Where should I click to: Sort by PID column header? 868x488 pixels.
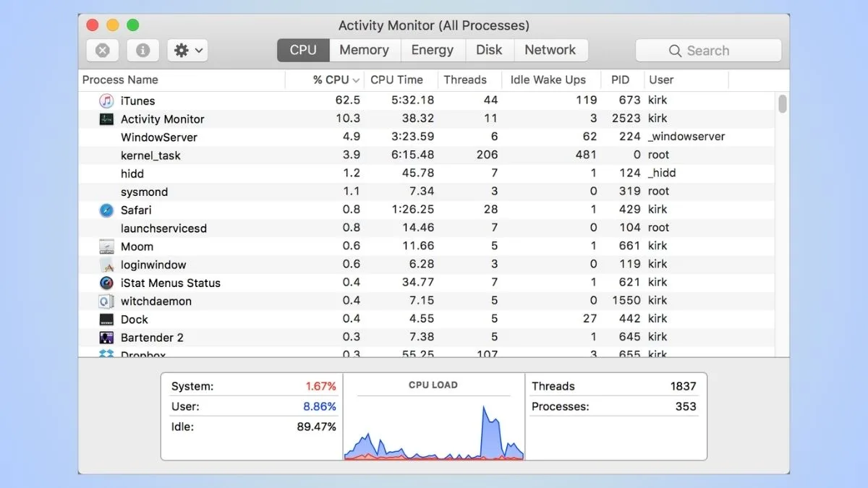pos(622,80)
